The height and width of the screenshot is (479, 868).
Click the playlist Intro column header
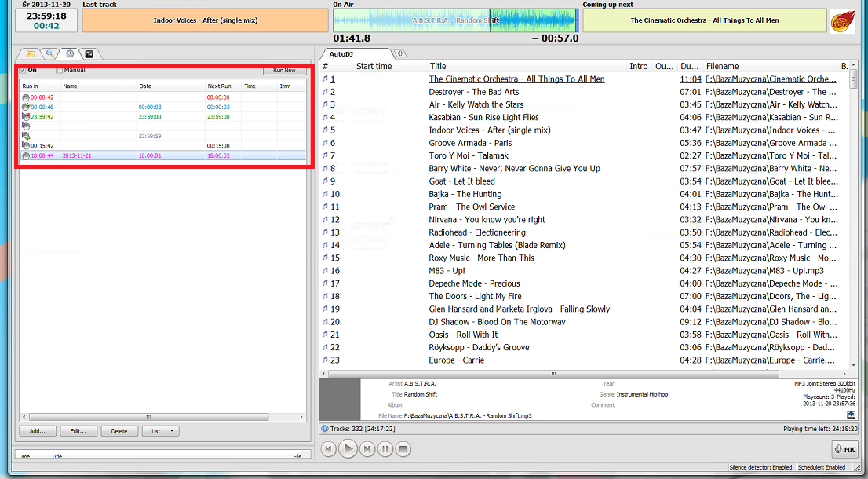(639, 66)
